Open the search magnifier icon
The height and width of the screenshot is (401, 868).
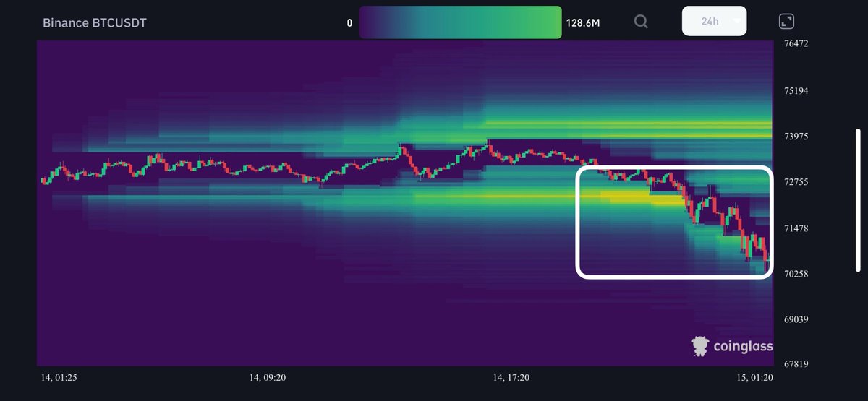(x=641, y=22)
